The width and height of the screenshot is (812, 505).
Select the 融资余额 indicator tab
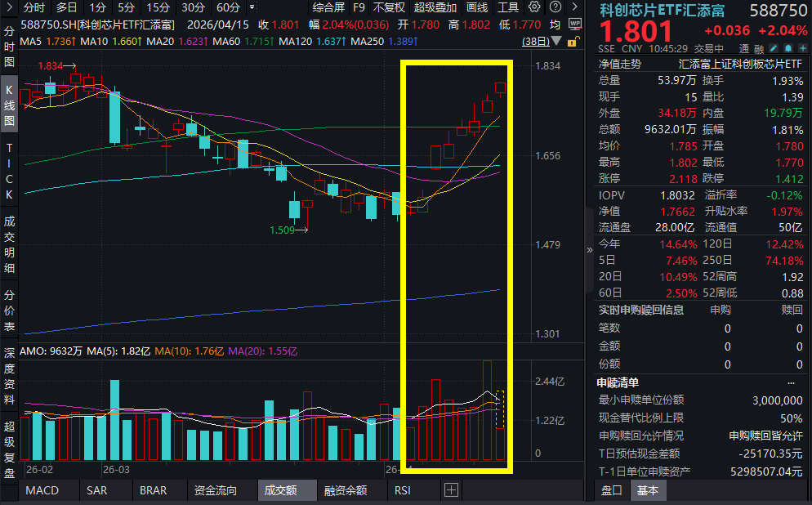pos(346,490)
